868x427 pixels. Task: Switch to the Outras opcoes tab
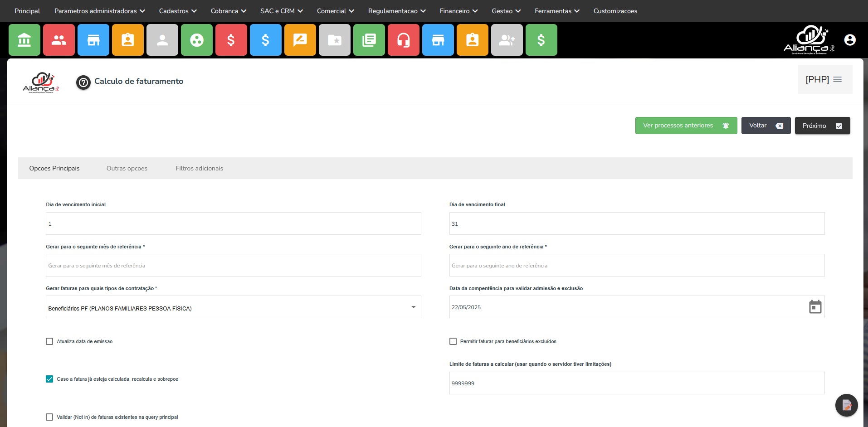127,168
